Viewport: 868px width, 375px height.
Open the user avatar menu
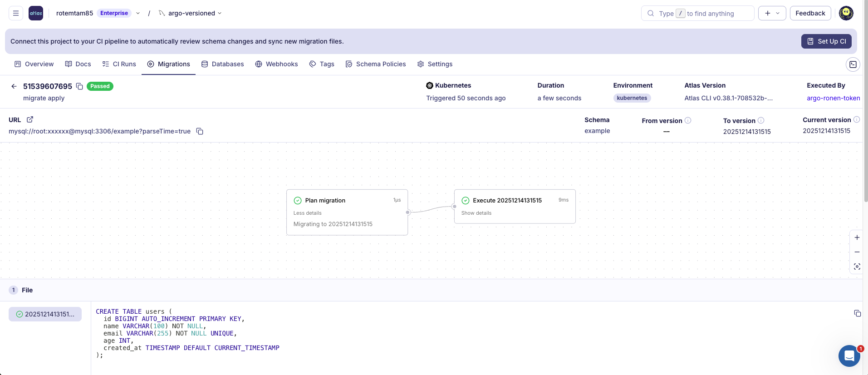pos(846,13)
